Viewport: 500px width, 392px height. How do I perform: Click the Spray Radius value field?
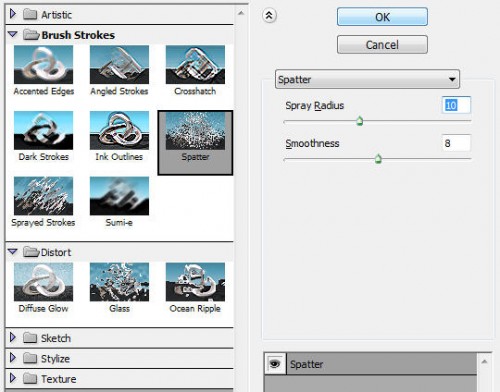tap(456, 105)
